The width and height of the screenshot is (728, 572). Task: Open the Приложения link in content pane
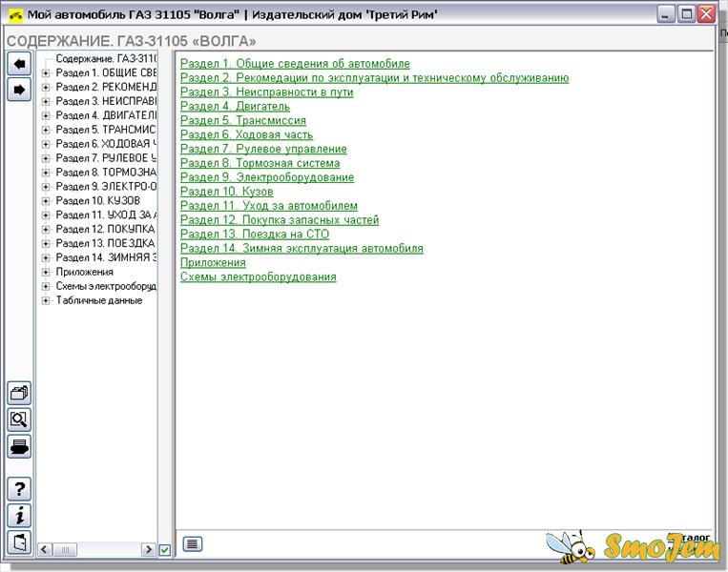[213, 262]
